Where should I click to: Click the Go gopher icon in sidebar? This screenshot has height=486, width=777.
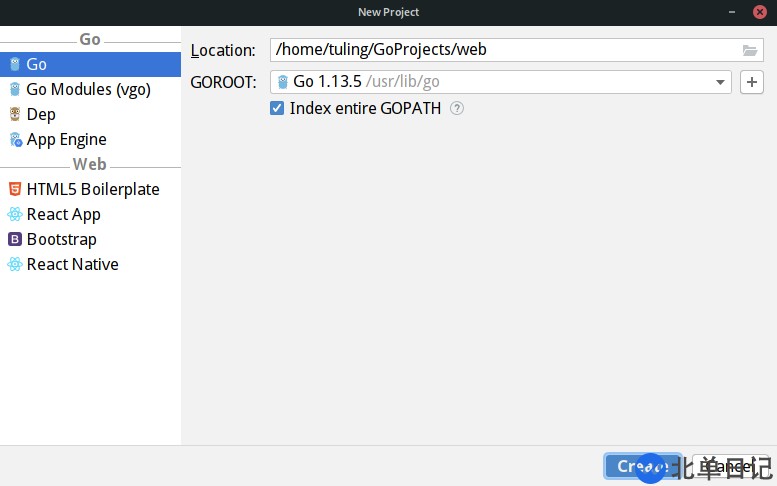coord(14,64)
